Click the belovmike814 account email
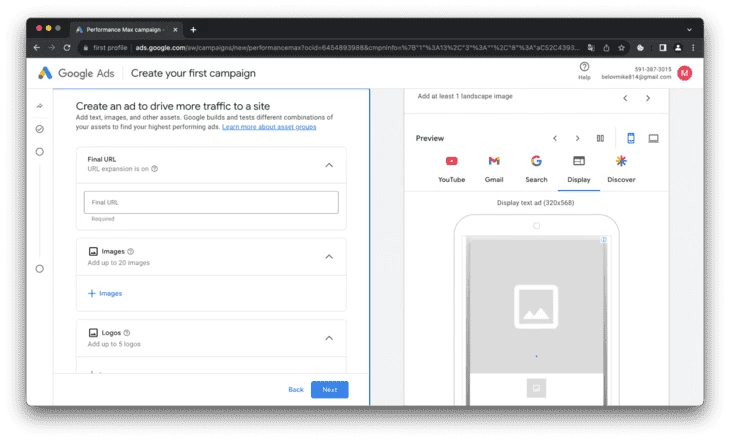Screen dimensions: 730x441 pos(636,77)
